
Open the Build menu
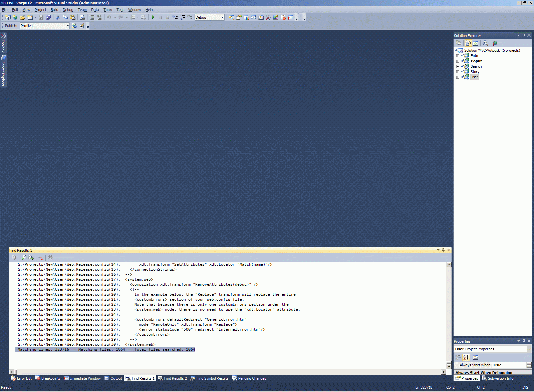[54, 10]
